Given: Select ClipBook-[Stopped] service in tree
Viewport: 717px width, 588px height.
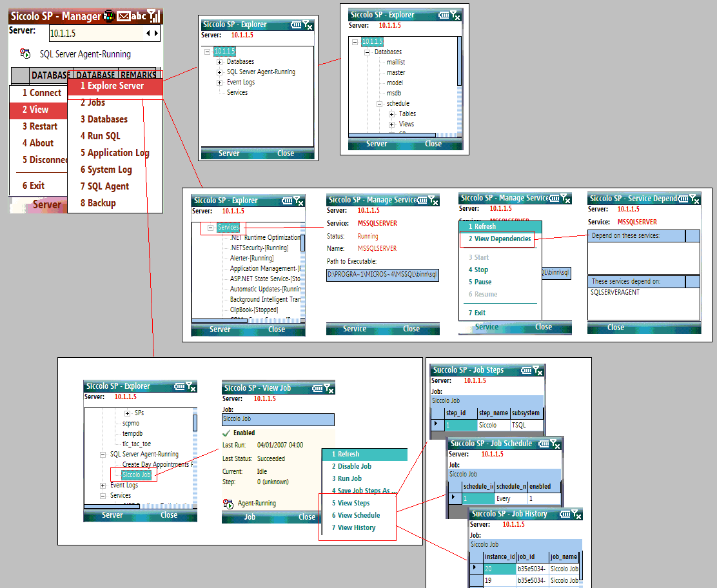Looking at the screenshot, I should pyautogui.click(x=254, y=309).
